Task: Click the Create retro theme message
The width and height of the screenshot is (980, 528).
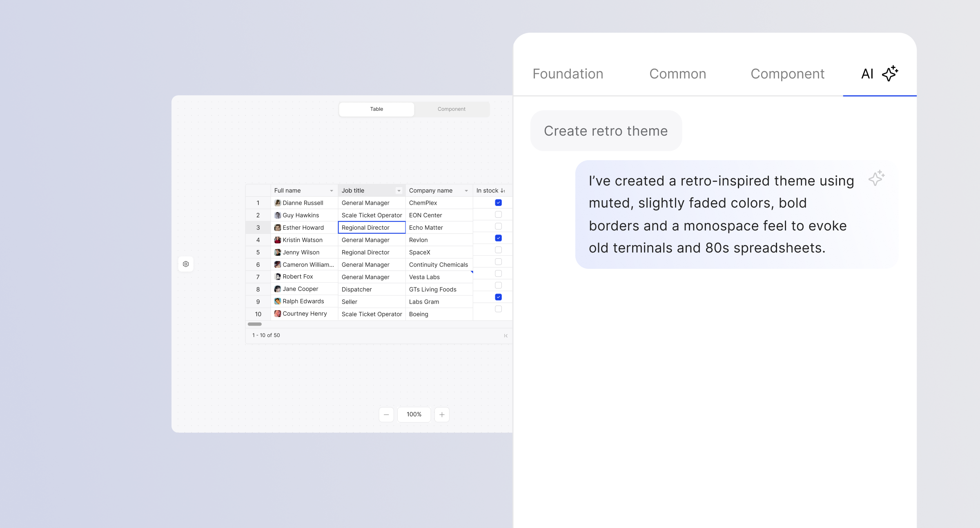Action: pyautogui.click(x=606, y=131)
